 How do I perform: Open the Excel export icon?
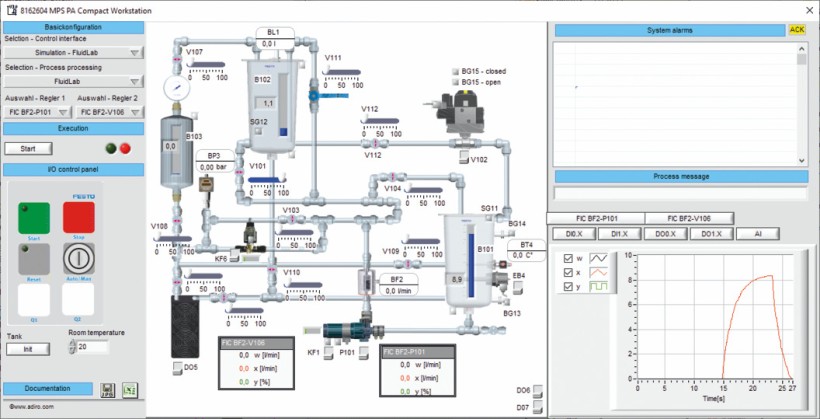tap(129, 390)
